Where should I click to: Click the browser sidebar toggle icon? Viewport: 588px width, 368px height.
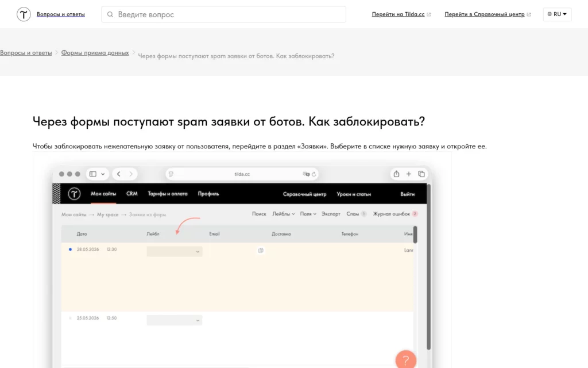92,174
